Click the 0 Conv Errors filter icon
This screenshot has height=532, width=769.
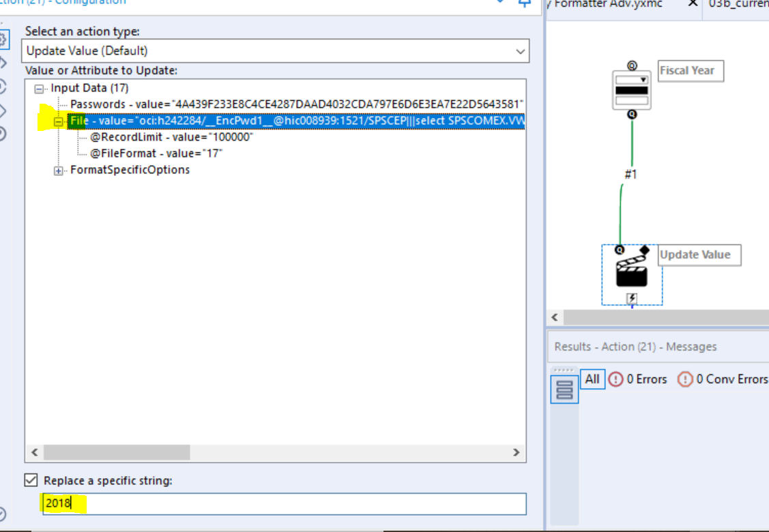click(685, 379)
